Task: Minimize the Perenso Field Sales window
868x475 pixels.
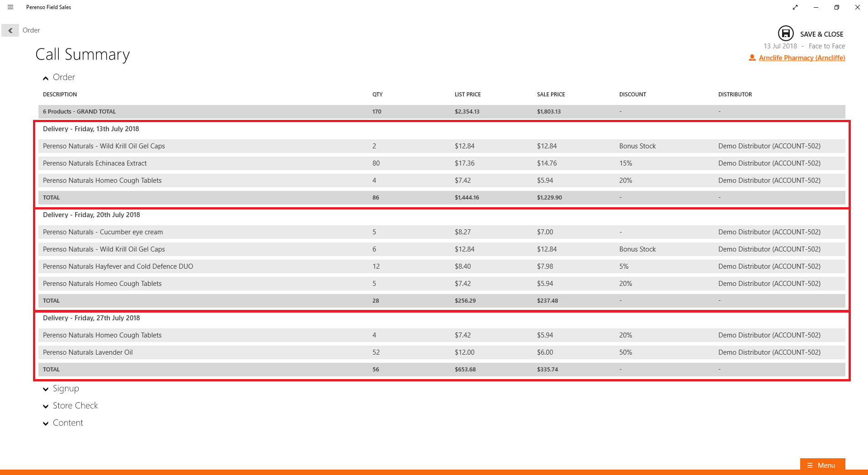Action: 816,7
